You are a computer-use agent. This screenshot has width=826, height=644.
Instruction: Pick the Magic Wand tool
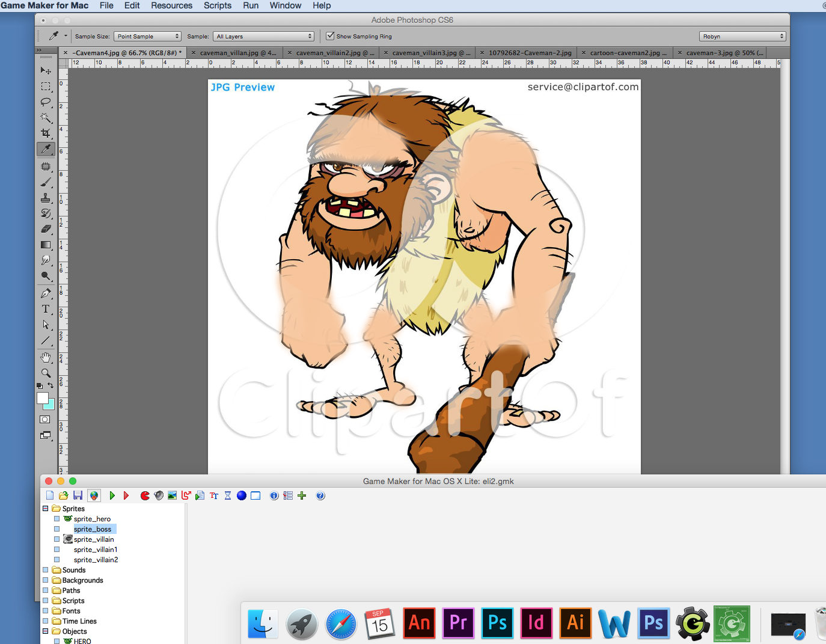(46, 117)
